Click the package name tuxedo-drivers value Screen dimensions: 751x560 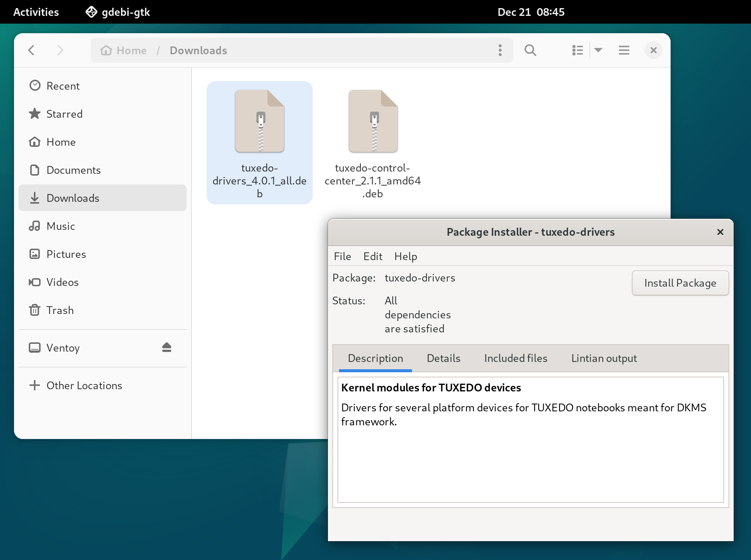tap(420, 278)
